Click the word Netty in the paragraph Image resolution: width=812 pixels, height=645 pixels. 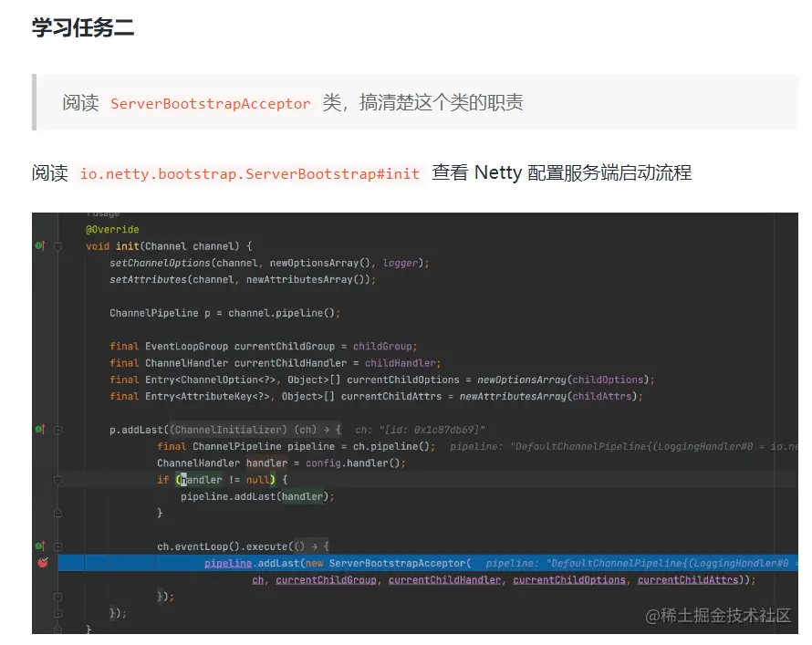coord(497,172)
